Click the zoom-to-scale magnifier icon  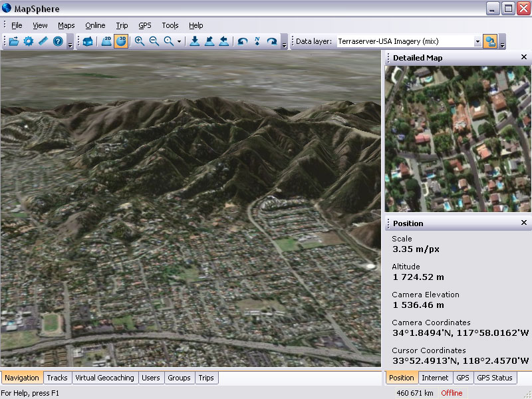[x=169, y=41]
